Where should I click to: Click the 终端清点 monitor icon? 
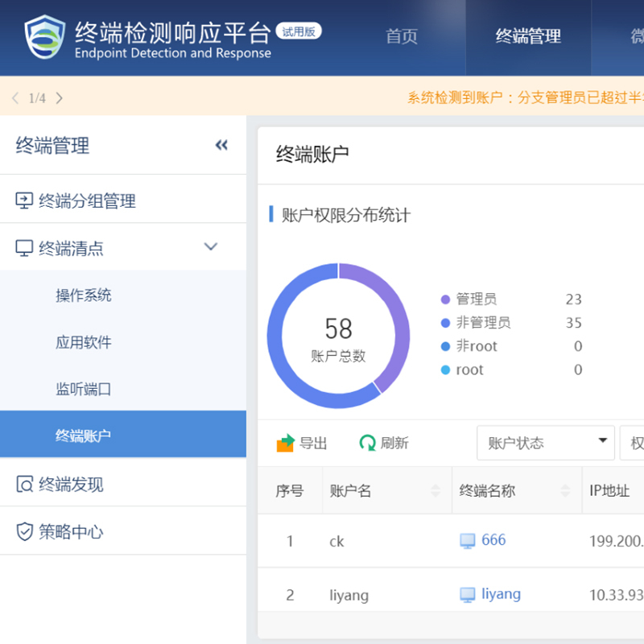24,248
